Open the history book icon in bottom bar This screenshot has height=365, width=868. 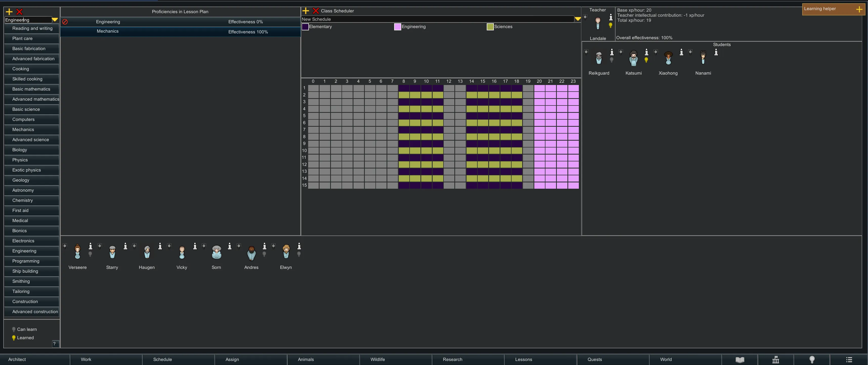740,360
